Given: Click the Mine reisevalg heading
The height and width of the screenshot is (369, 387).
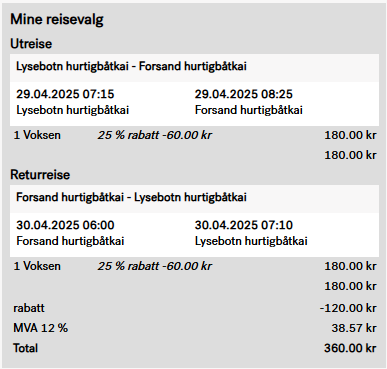Looking at the screenshot, I should [57, 19].
